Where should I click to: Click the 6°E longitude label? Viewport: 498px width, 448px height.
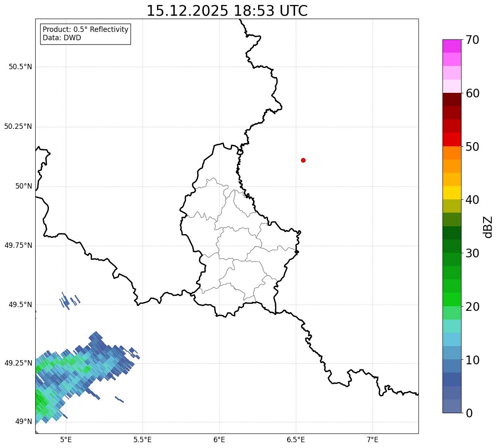coord(219,439)
